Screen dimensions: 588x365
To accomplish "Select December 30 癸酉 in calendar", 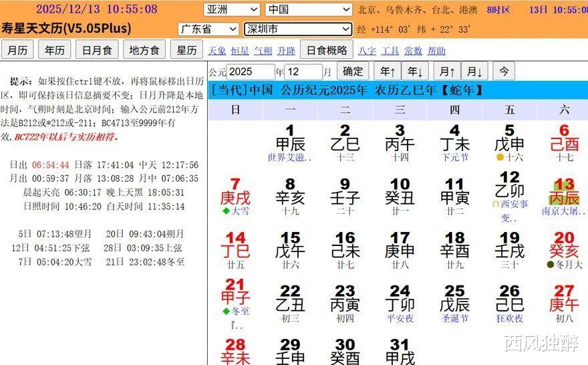I will (x=345, y=352).
